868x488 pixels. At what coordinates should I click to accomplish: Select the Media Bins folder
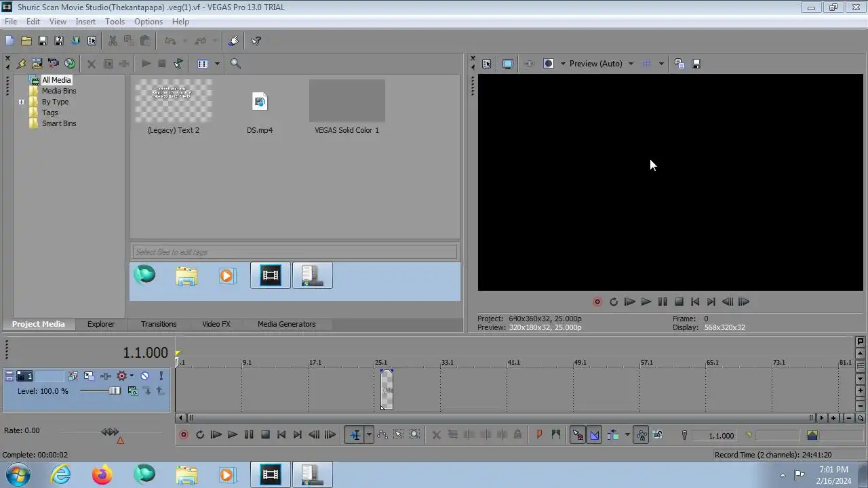pos(59,91)
